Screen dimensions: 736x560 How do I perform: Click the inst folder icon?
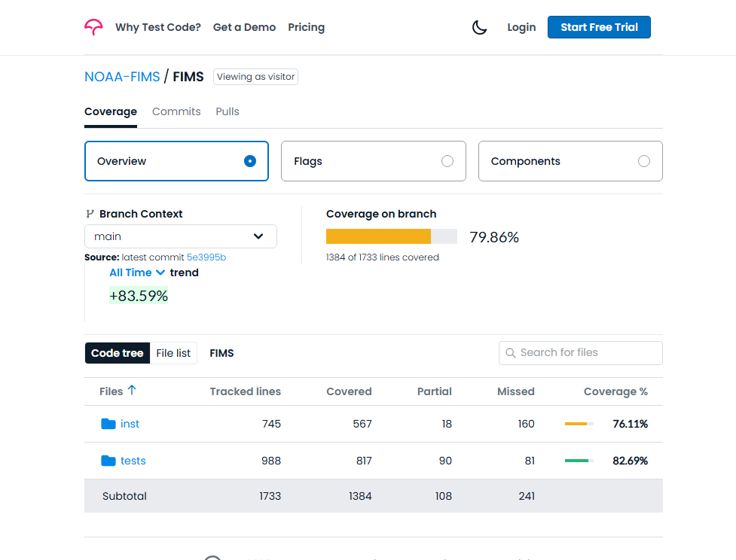click(108, 424)
